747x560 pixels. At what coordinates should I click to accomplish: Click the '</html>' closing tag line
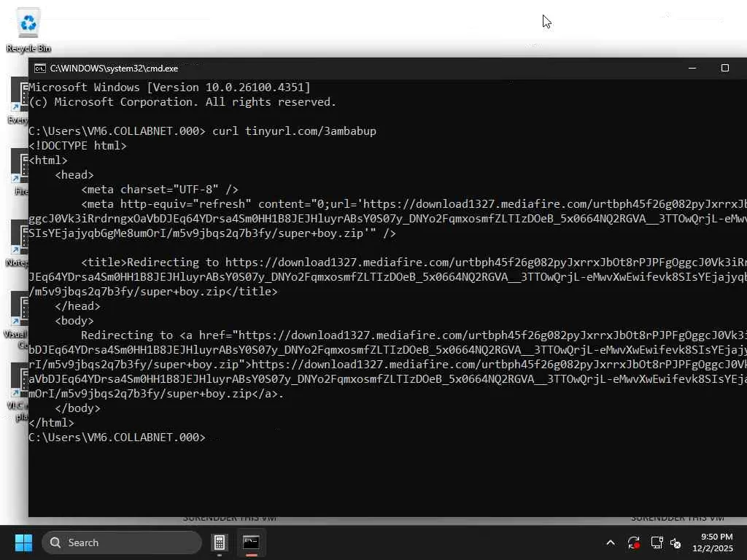click(52, 423)
